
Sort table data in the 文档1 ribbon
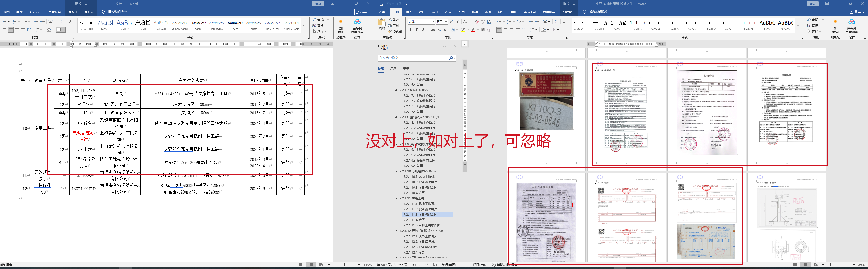(62, 22)
